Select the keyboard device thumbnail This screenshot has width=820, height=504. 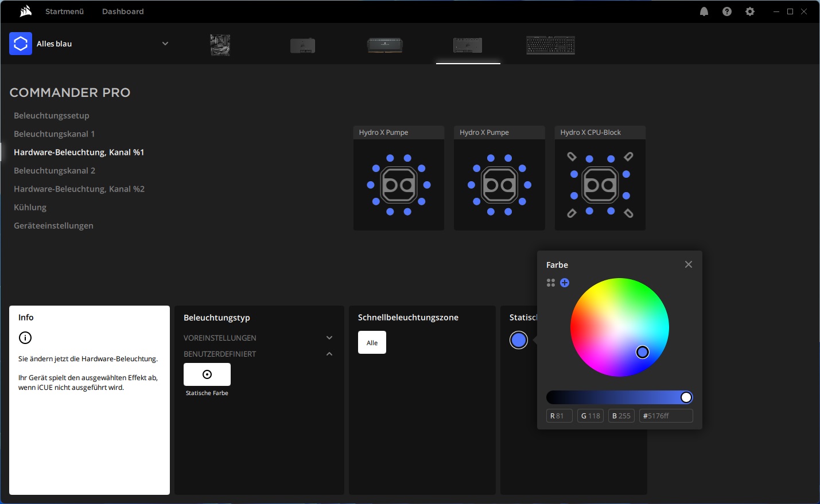click(551, 45)
